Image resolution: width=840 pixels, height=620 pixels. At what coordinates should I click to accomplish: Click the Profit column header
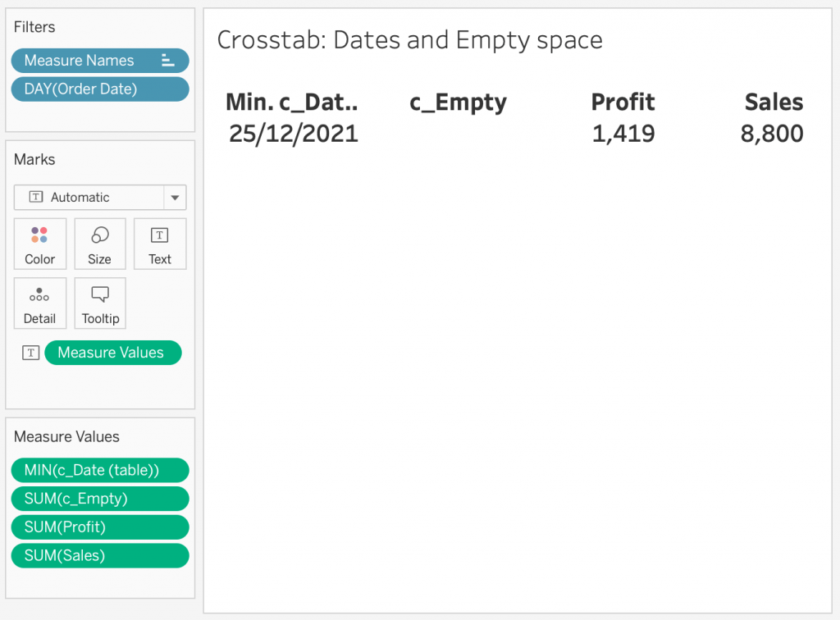(623, 102)
